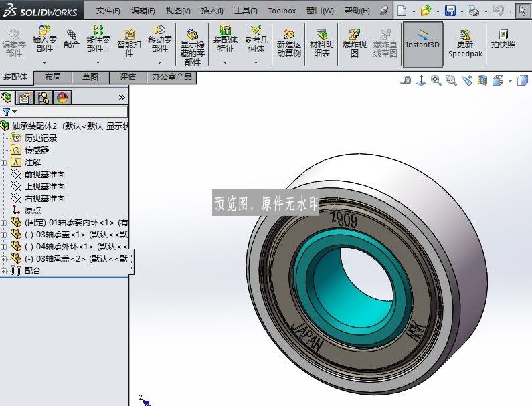
Task: Expand the 03轴承盖<2> component
Action: pyautogui.click(x=3, y=259)
